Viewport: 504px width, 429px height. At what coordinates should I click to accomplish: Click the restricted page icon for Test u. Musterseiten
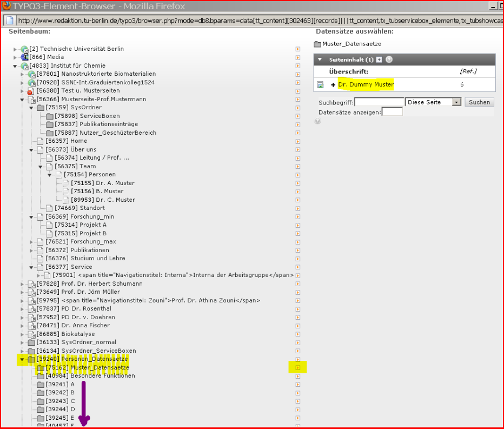(31, 91)
